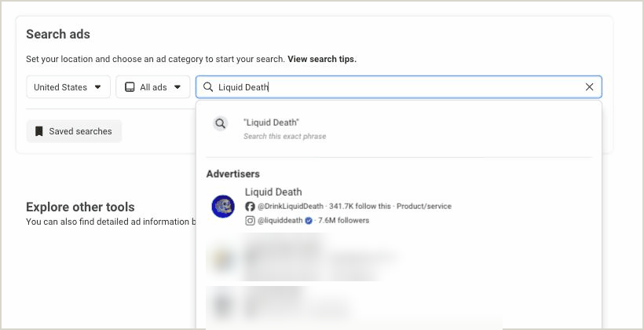Select the Liquid Death advertiser result
The height and width of the screenshot is (330, 644).
399,207
